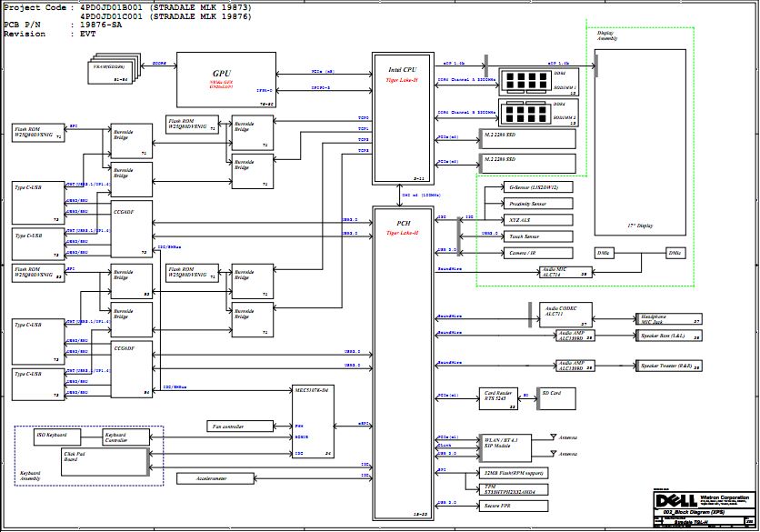
Task: Select the Accelerometer block
Action: coord(215,478)
